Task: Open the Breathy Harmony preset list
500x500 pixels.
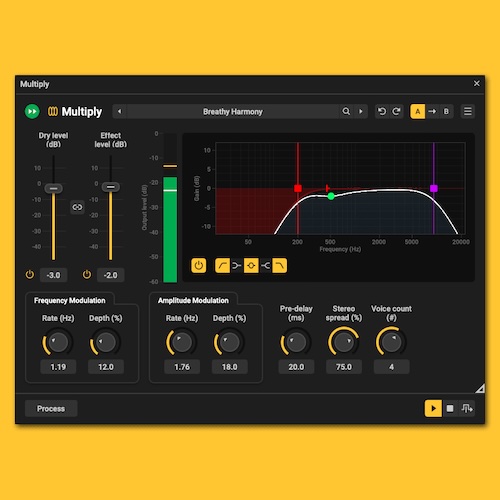Action: (233, 111)
